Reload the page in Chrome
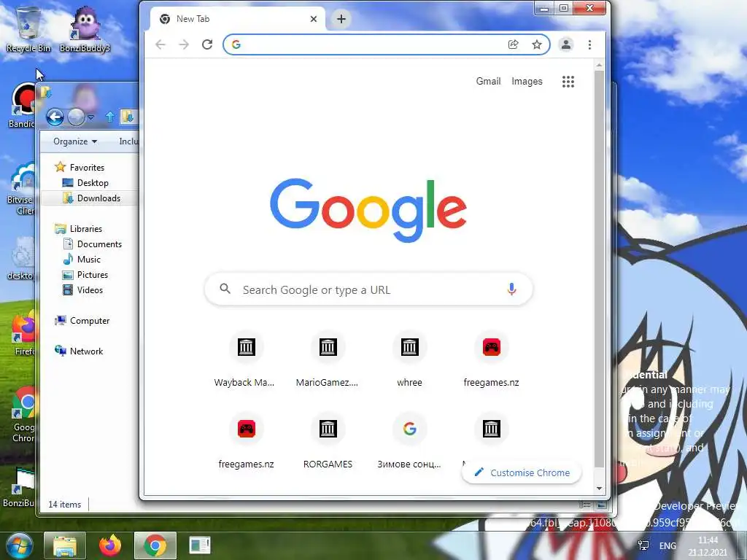 [207, 44]
